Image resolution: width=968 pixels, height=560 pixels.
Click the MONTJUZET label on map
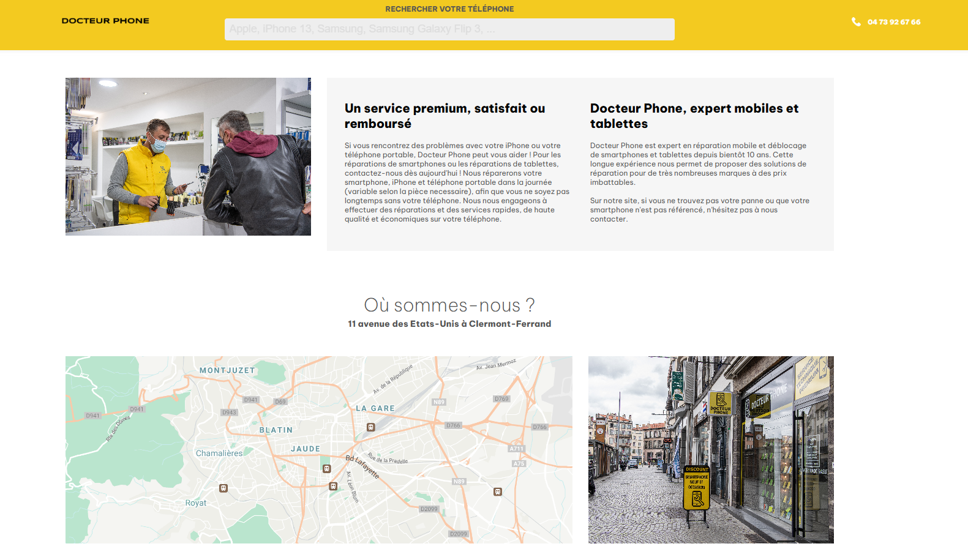tap(227, 370)
